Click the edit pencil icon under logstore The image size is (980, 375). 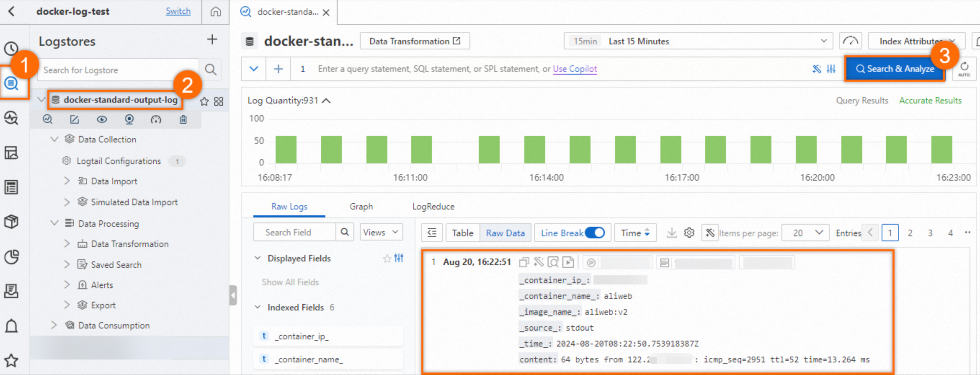[75, 120]
